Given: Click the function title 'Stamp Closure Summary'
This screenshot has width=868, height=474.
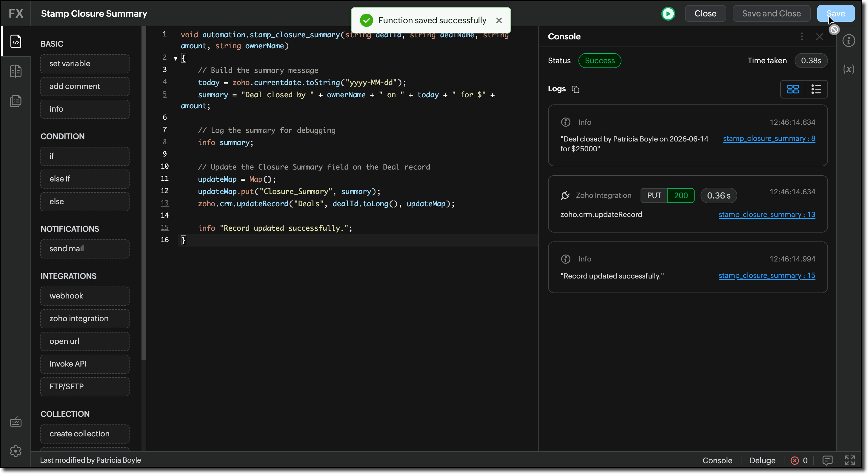Looking at the screenshot, I should 94,13.
